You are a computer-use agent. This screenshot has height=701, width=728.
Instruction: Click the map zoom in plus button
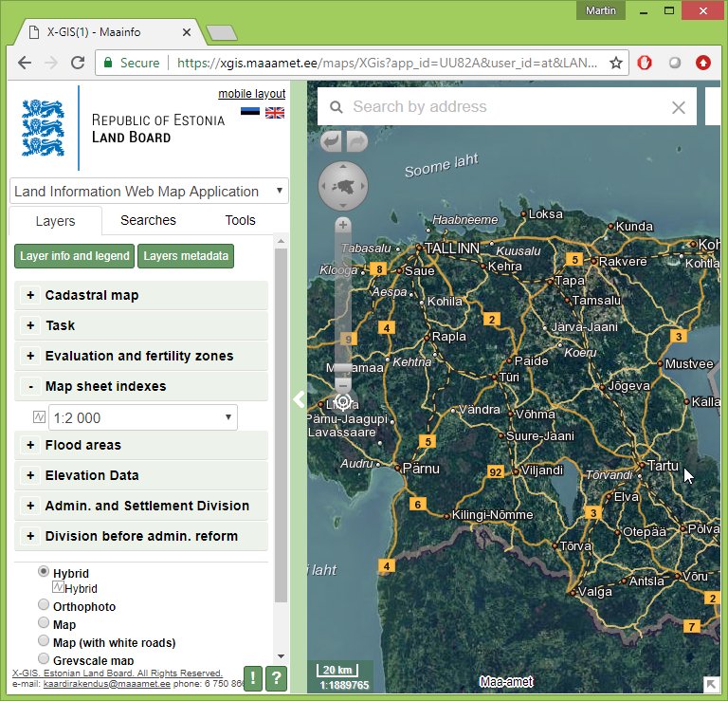pos(342,225)
